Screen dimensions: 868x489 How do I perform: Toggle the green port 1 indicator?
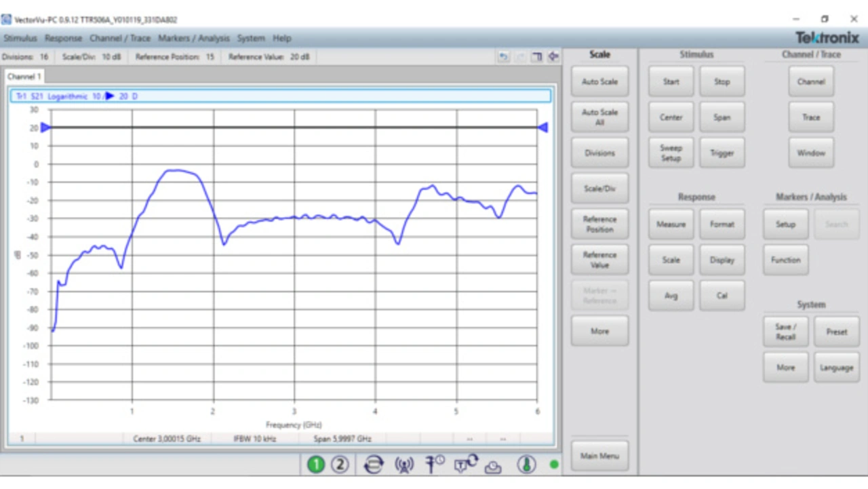tap(316, 465)
